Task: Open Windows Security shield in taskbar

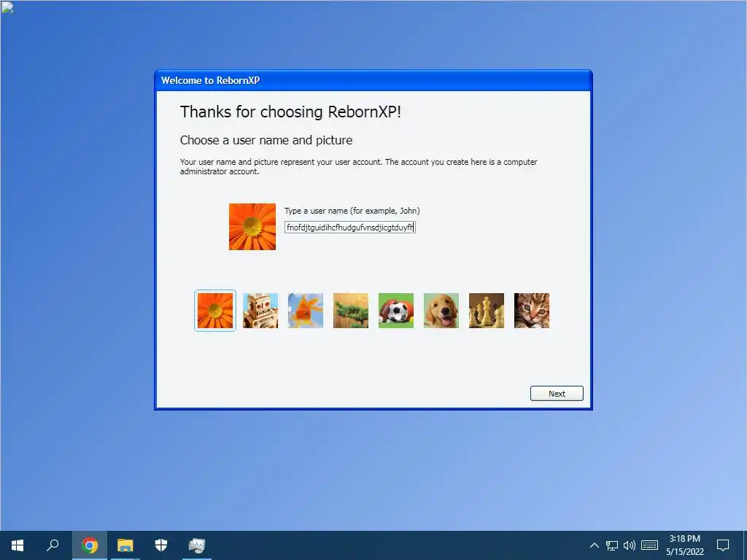Action: pos(161,545)
